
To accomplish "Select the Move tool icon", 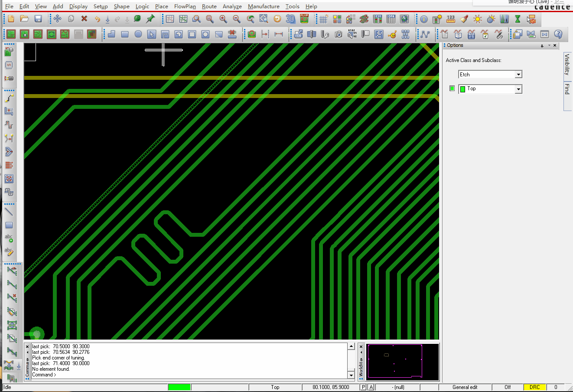I will pos(57,19).
